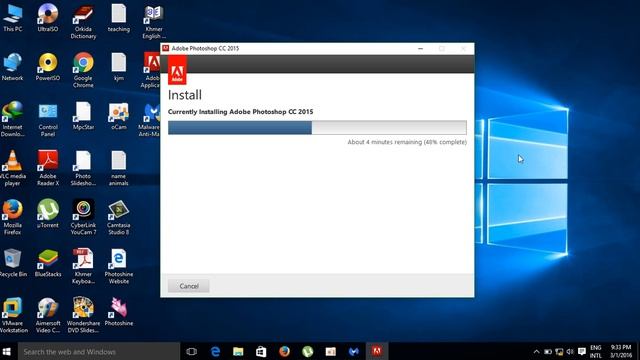Open Malwarebytes from the taskbar

(x=354, y=351)
